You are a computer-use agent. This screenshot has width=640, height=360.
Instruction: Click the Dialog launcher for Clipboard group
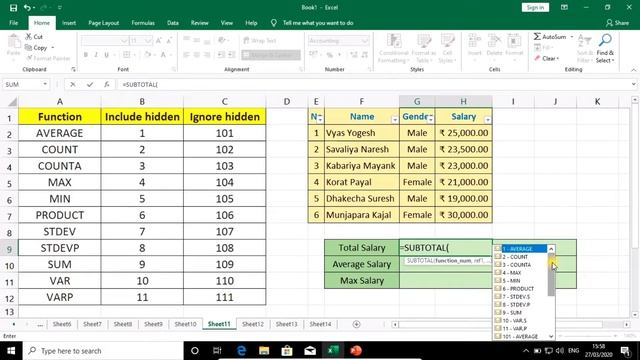(x=73, y=70)
